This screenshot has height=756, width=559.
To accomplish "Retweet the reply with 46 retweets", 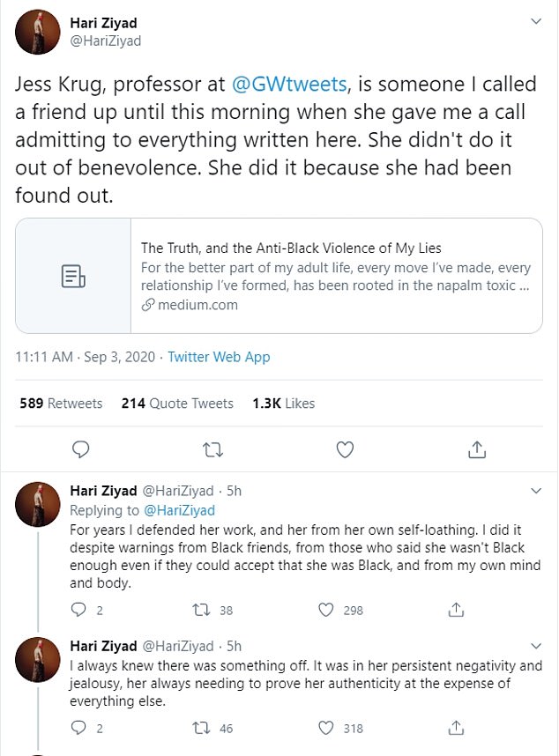I will coord(200,727).
